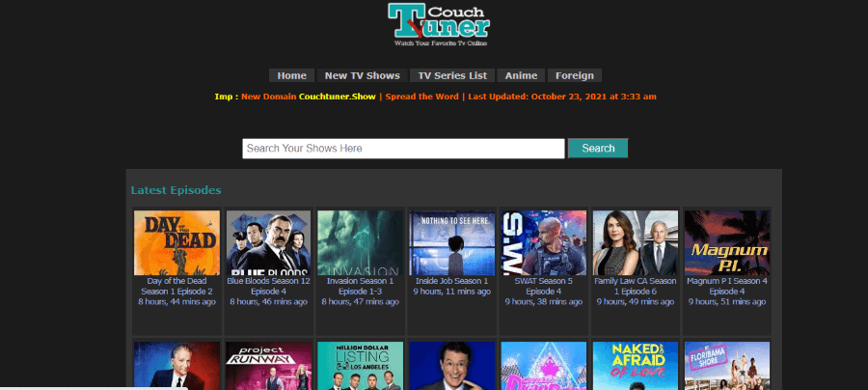
Task: Open the Bill Maher show poster thumbnail
Action: (176, 366)
